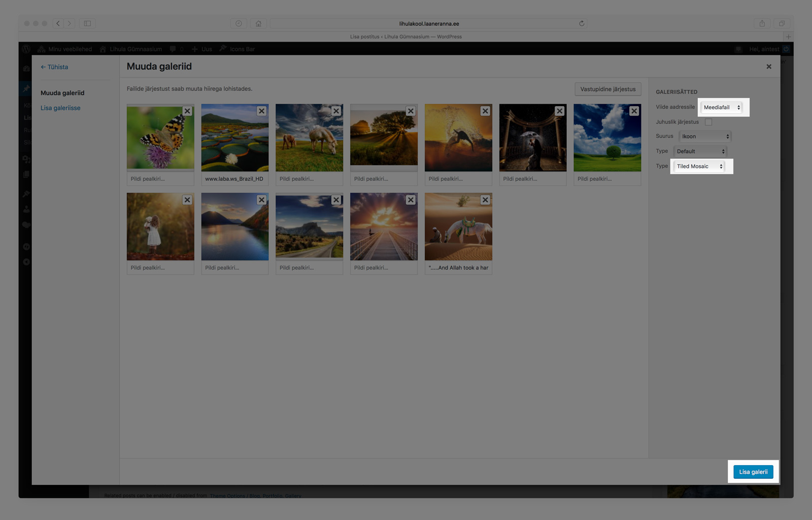Viewport: 812px width, 520px height.
Task: Remove the butterfly image from gallery
Action: coord(187,111)
